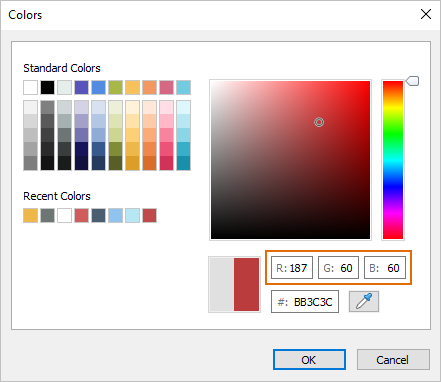Select olive green standard color in top row
This screenshot has height=382, width=441.
coord(115,87)
